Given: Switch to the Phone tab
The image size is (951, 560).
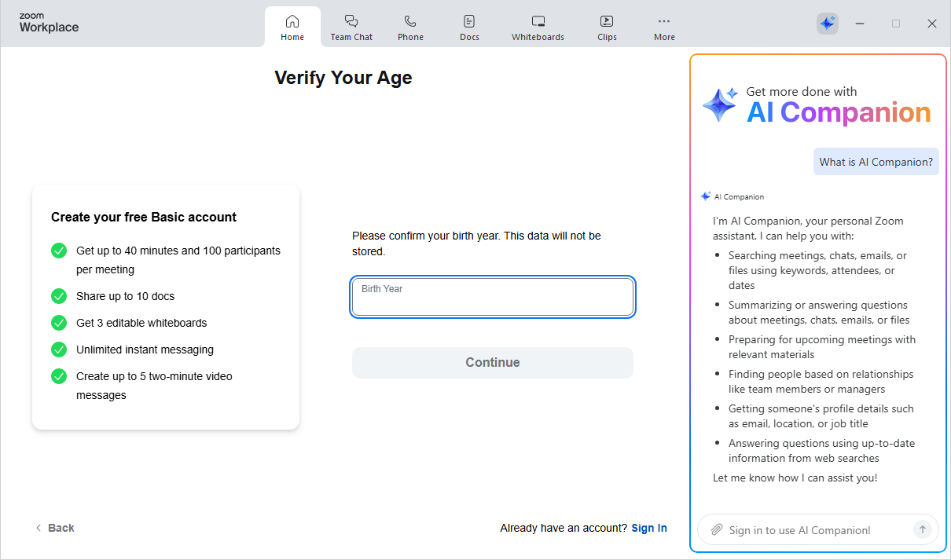Looking at the screenshot, I should (x=410, y=27).
